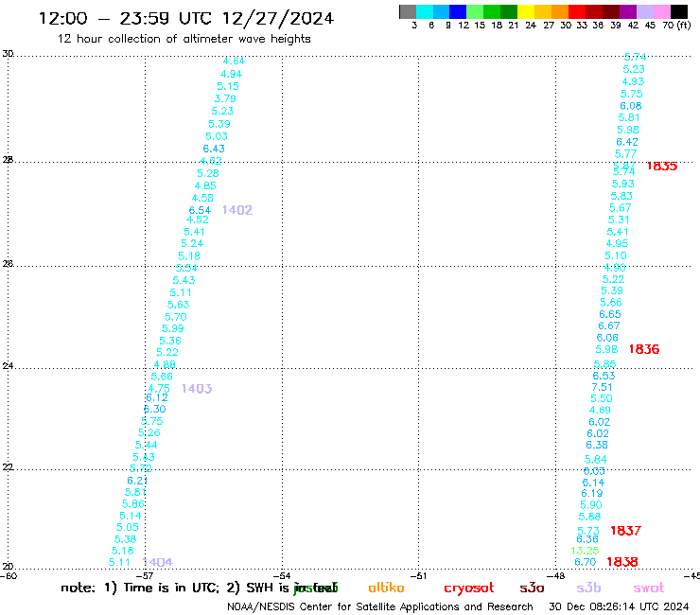Select the -54 longitude axis label
The width and height of the screenshot is (700, 615).
284,576
